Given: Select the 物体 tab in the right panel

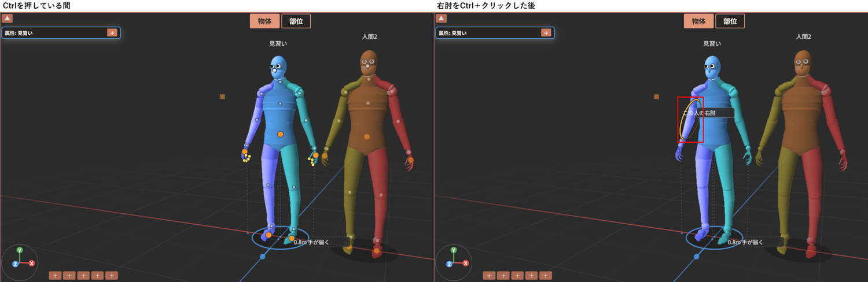Looking at the screenshot, I should tap(698, 21).
